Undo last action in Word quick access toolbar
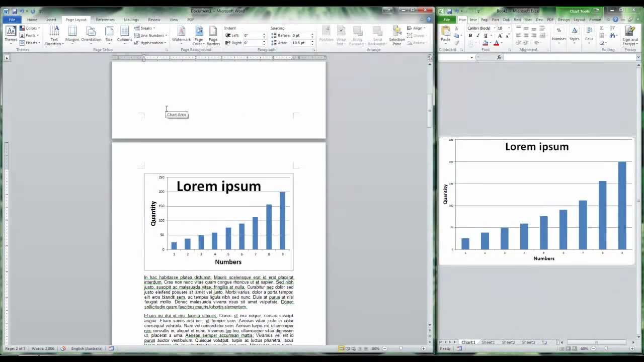644x362 pixels. coord(22,11)
